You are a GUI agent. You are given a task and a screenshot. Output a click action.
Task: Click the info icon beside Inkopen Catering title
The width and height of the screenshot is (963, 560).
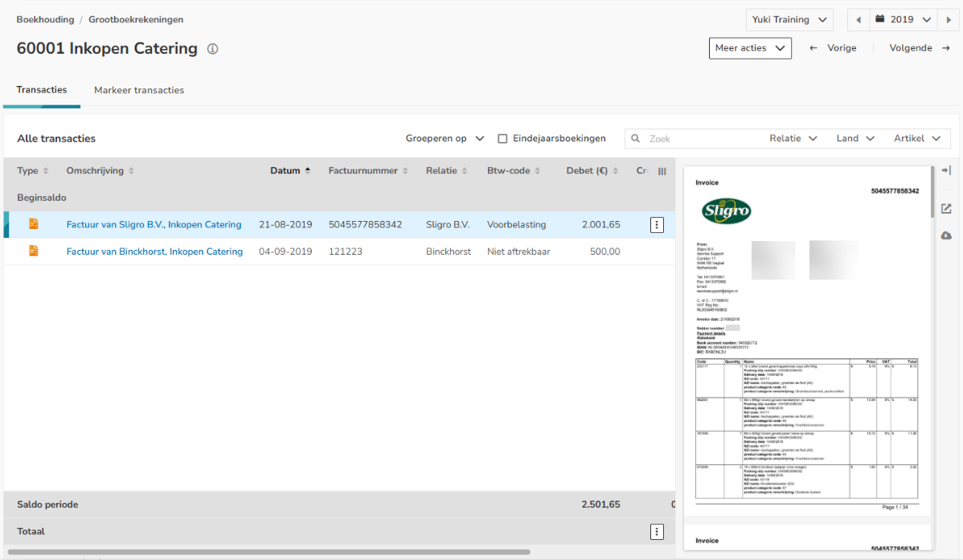212,49
